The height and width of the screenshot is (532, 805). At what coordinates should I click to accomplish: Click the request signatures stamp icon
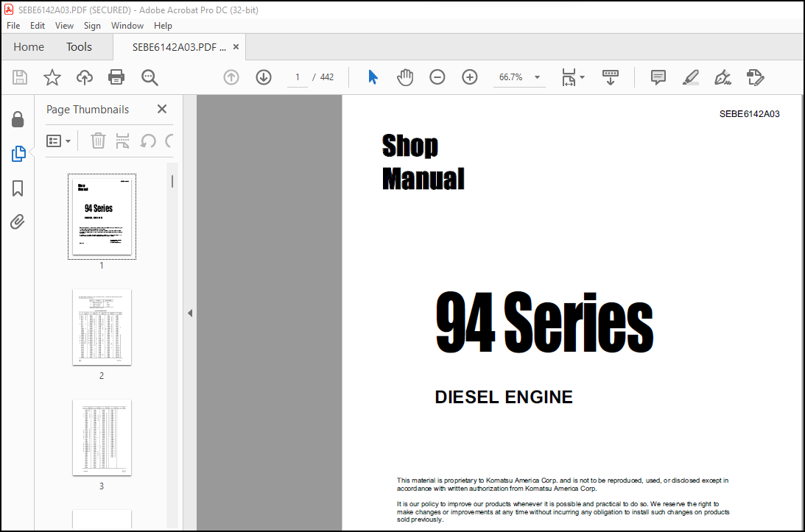pos(755,77)
